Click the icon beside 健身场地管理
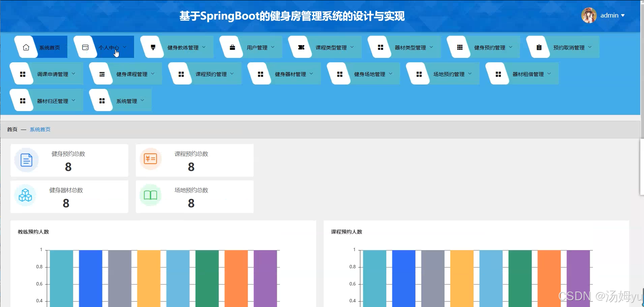The width and height of the screenshot is (644, 307). [x=340, y=74]
